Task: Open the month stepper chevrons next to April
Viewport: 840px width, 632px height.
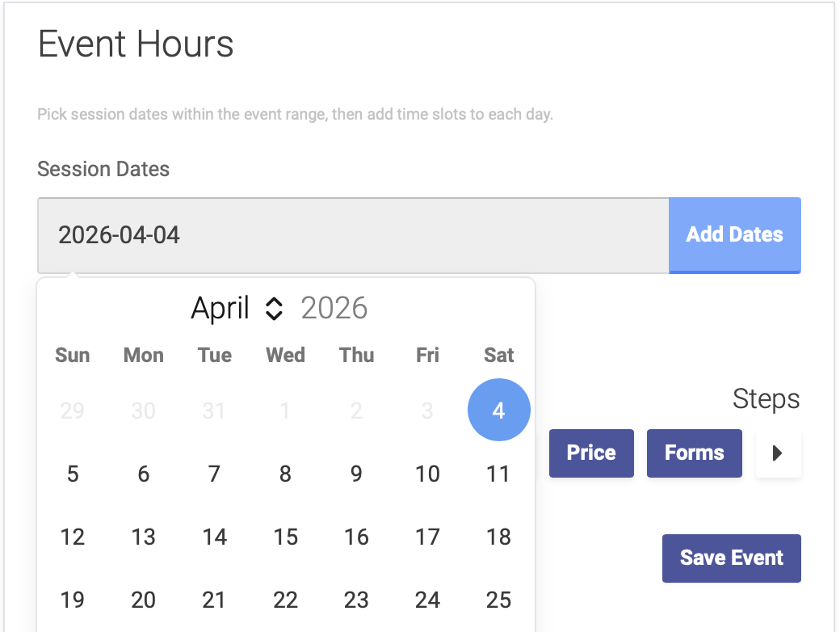Action: click(275, 308)
